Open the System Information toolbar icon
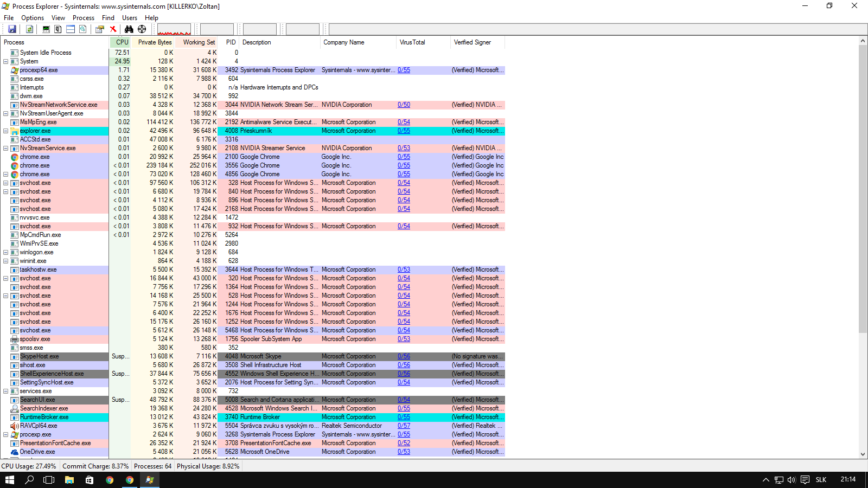Image resolution: width=868 pixels, height=488 pixels. (x=46, y=29)
